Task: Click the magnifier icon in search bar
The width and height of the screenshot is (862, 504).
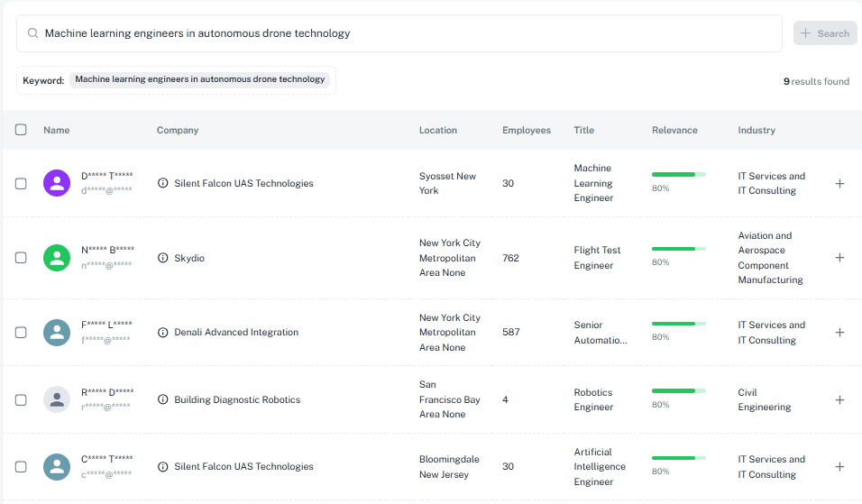Action: coord(33,33)
